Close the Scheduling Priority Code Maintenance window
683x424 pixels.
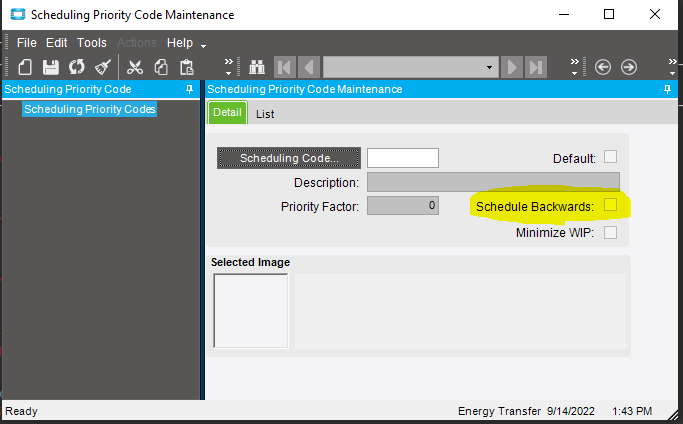click(655, 14)
